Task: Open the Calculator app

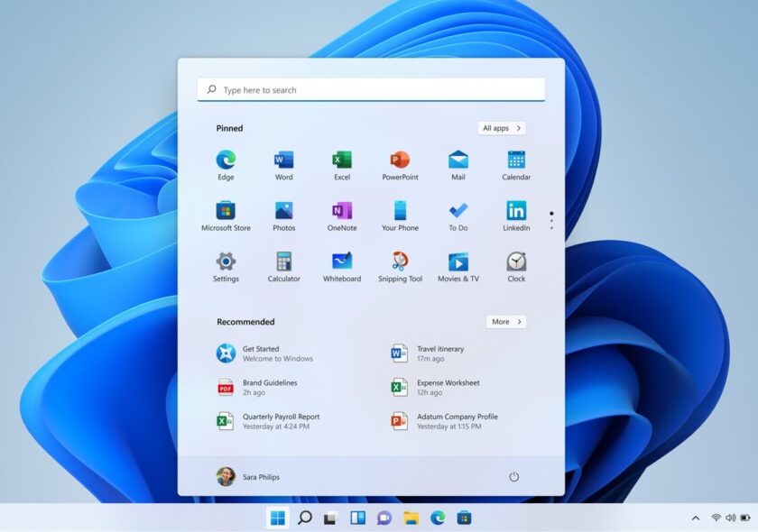Action: click(x=283, y=267)
